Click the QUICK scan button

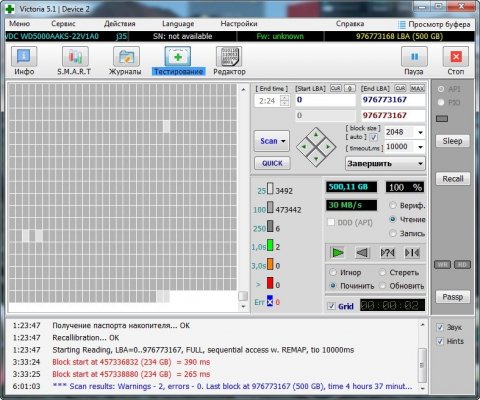pos(272,163)
